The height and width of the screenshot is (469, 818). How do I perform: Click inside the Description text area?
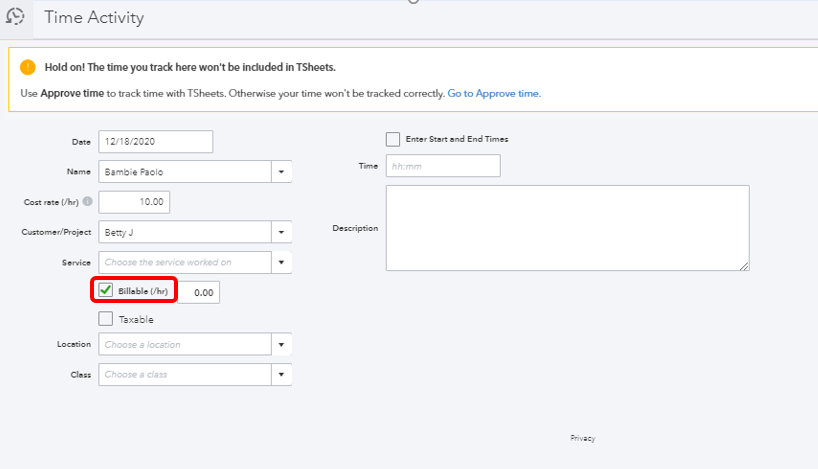(566, 227)
